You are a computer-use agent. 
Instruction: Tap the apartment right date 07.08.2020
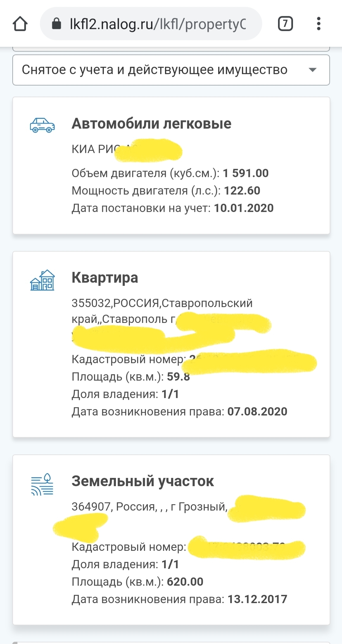click(x=257, y=411)
